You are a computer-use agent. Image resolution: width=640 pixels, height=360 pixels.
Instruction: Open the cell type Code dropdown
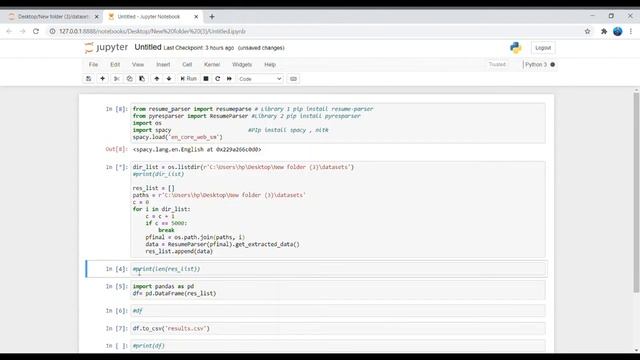coord(260,79)
